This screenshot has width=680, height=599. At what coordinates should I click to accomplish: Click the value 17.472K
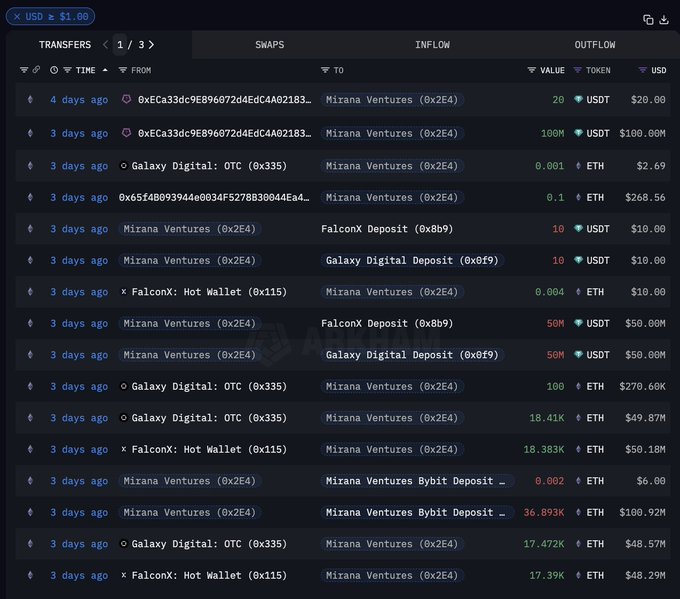tap(544, 543)
